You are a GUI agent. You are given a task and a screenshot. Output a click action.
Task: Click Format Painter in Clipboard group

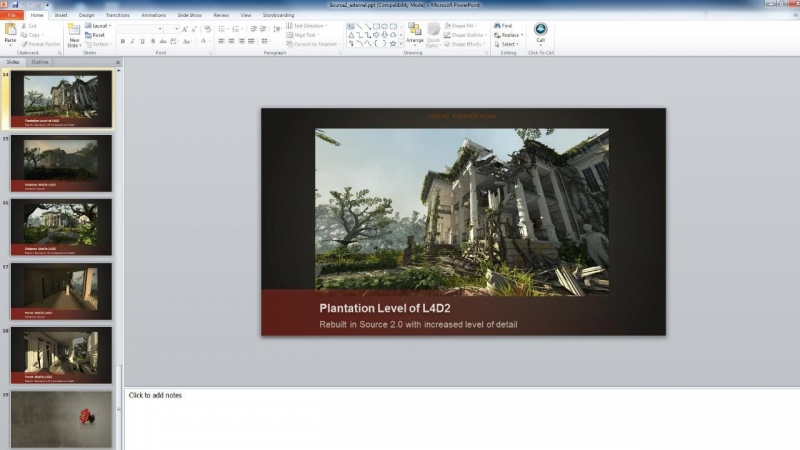tap(41, 44)
